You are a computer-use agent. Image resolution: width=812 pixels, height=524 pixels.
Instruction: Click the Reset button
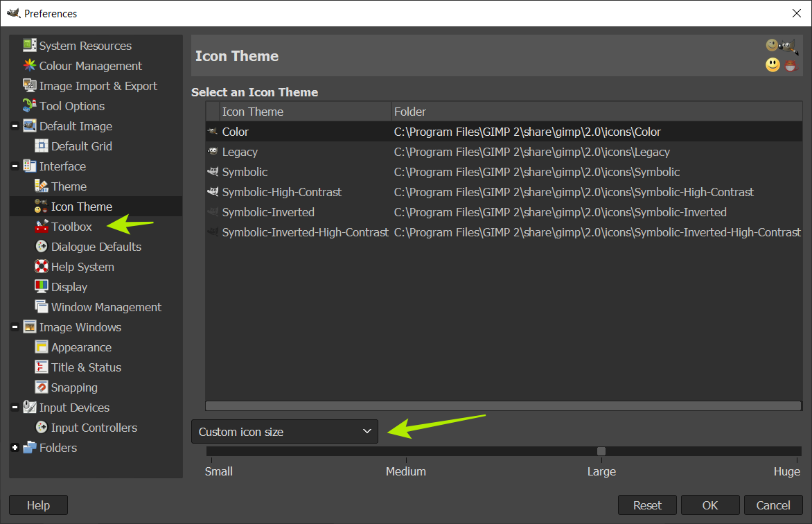coord(647,505)
